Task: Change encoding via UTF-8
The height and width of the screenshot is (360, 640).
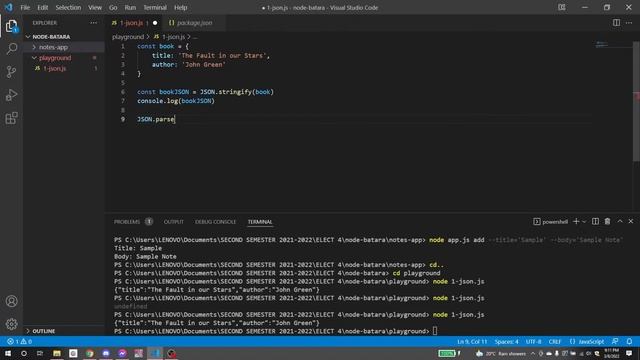Action: [533, 341]
